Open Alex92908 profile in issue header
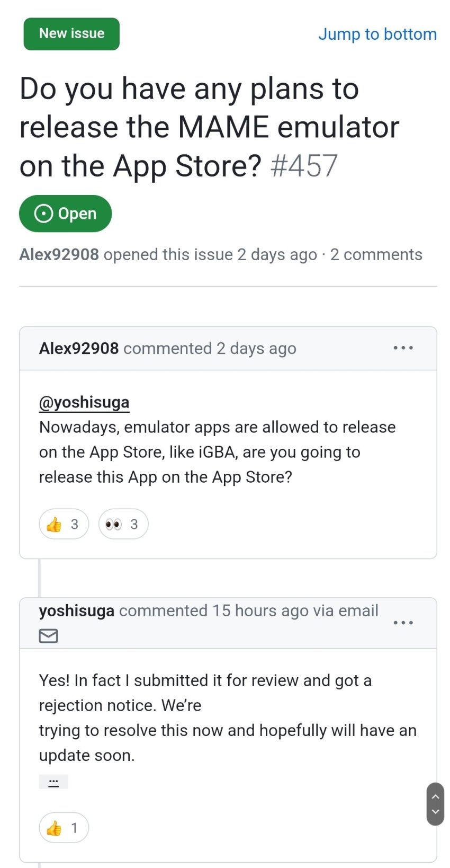The height and width of the screenshot is (868, 450). 59,255
